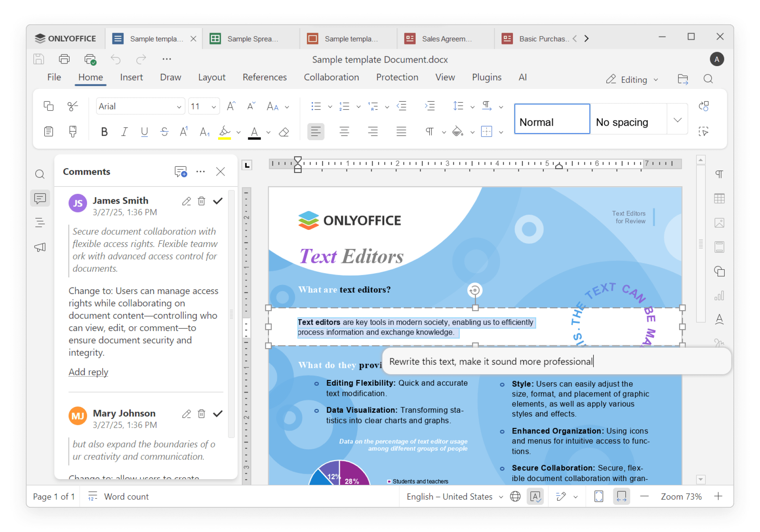Open the Image settings panel
The height and width of the screenshot is (532, 760).
(719, 222)
